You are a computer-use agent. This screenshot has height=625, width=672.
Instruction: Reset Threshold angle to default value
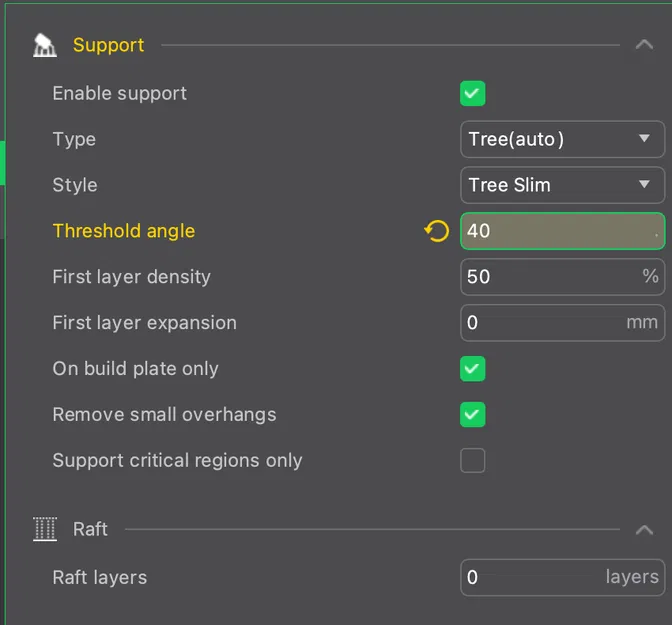coord(436,231)
